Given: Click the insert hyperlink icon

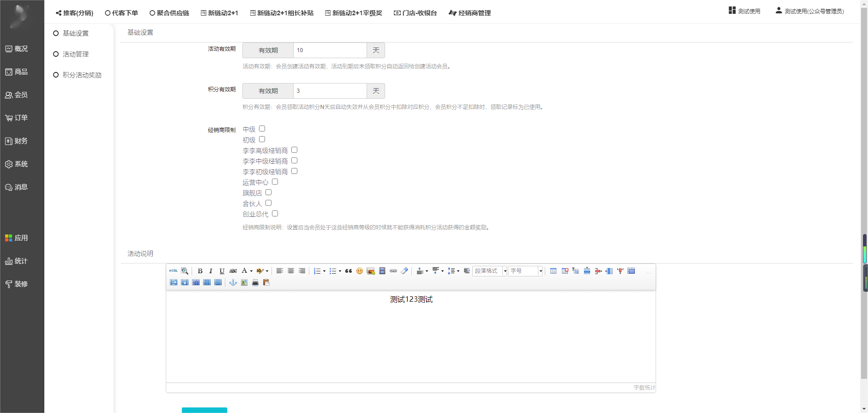Looking at the screenshot, I should (393, 271).
